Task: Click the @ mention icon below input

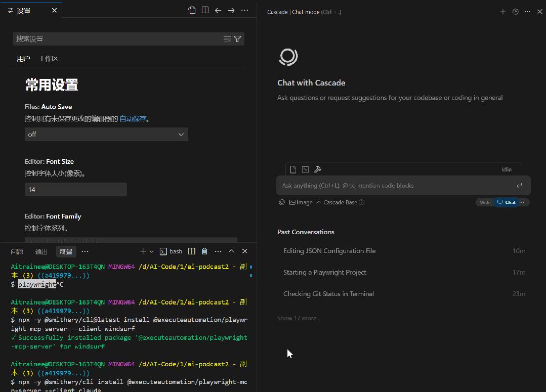Action: coord(282,202)
